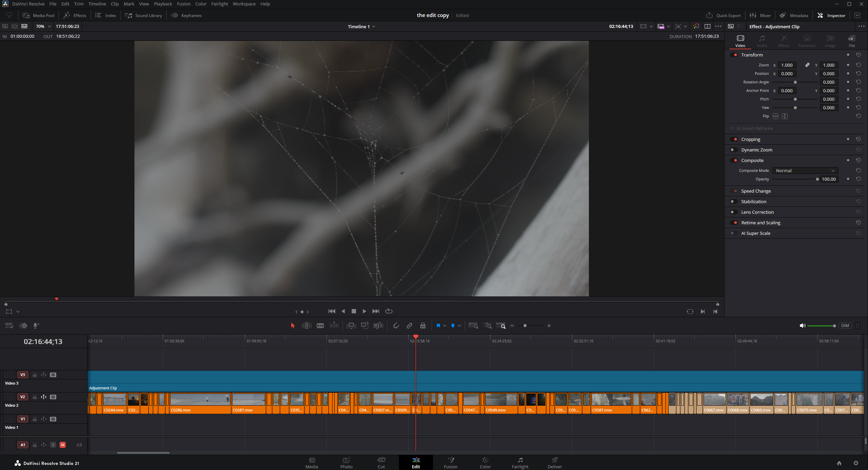This screenshot has height=470, width=868.
Task: Show the Mixer panel
Action: click(760, 15)
